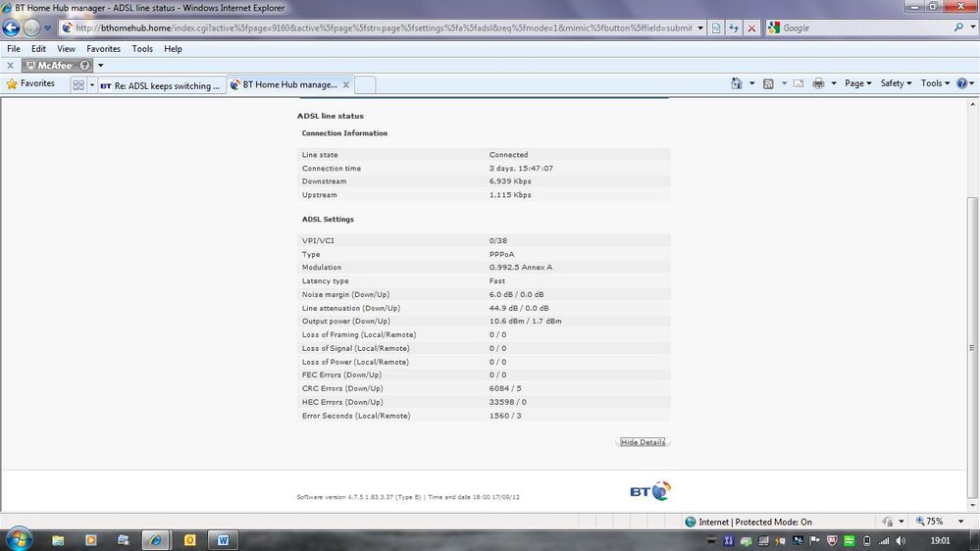Open the Favorites menu
Viewport: 980px width, 551px height.
104,49
